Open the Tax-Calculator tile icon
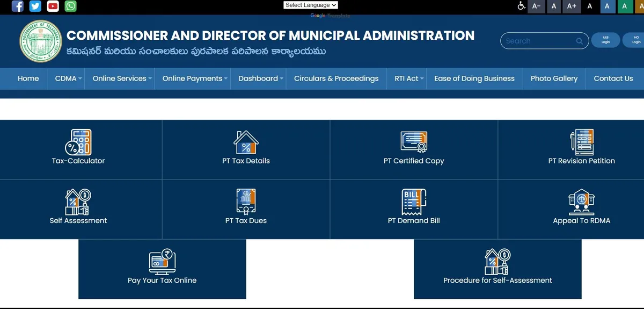The width and height of the screenshot is (644, 309). (78, 142)
